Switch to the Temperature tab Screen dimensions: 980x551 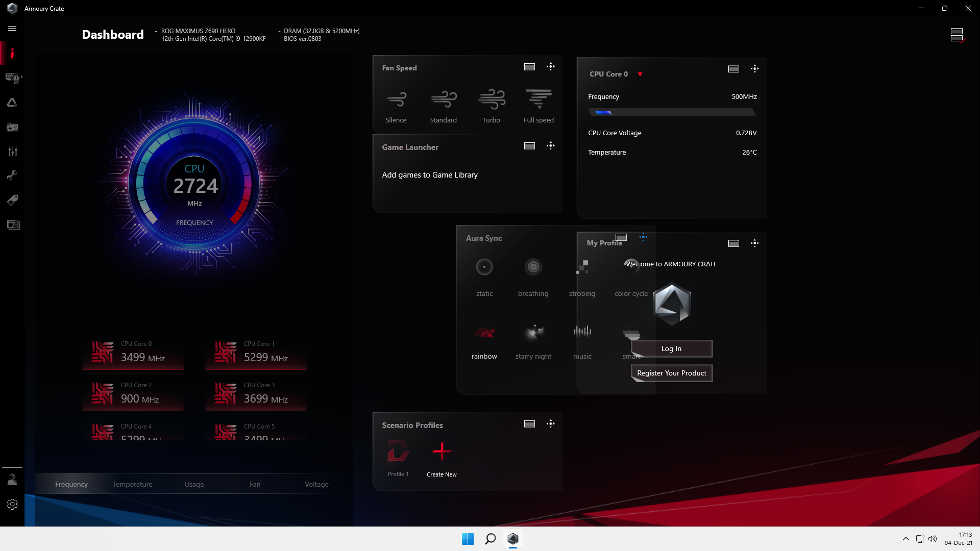pyautogui.click(x=132, y=484)
